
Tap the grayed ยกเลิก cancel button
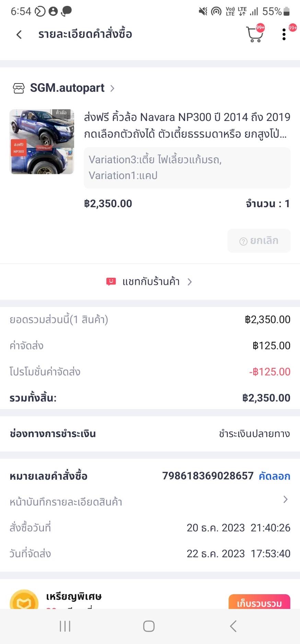point(259,241)
